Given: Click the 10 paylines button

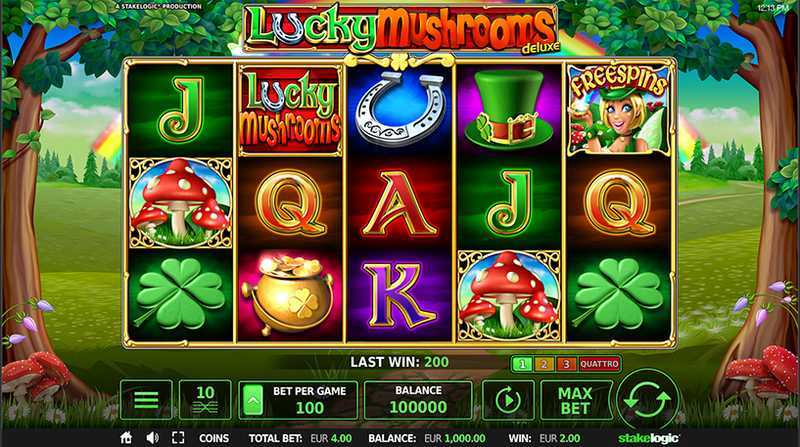Looking at the screenshot, I should [205, 400].
